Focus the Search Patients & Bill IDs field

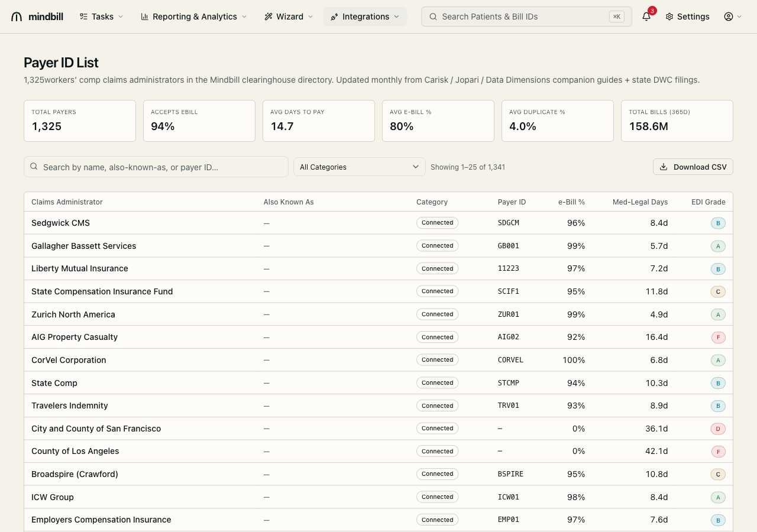point(526,17)
